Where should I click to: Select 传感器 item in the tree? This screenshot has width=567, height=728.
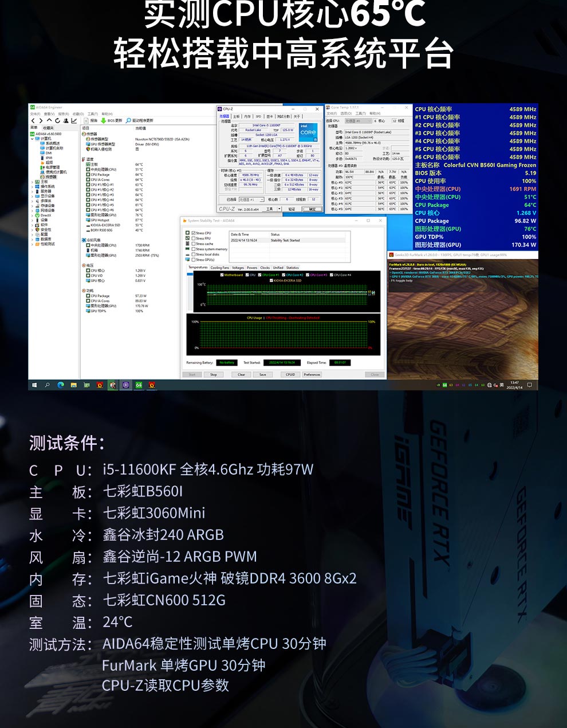pyautogui.click(x=50, y=177)
